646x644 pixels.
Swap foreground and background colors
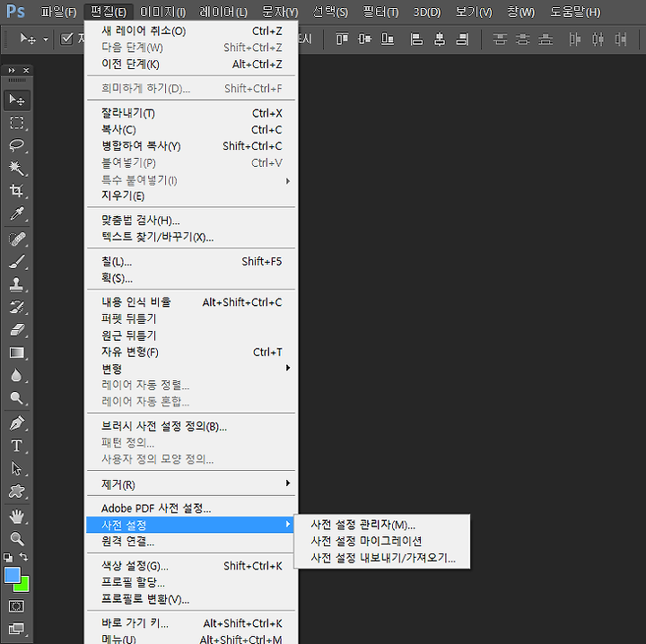(x=24, y=557)
